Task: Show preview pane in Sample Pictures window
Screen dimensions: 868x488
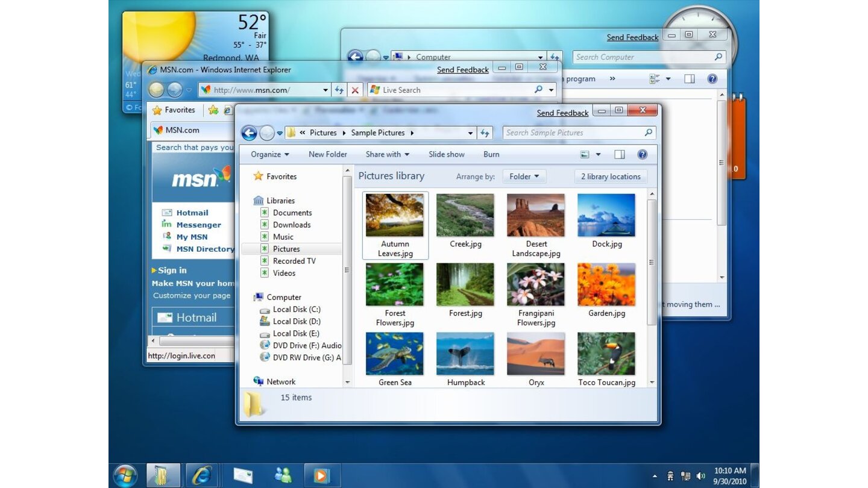Action: (620, 155)
